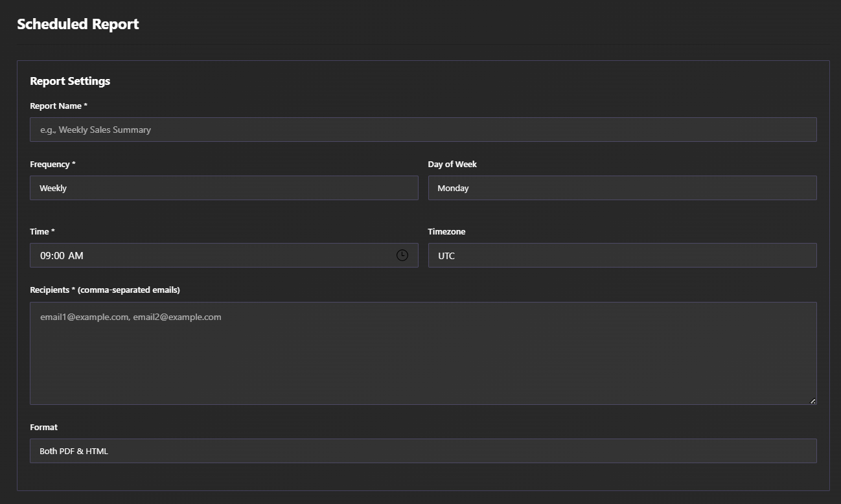Click the Day of Week field label
This screenshot has height=504, width=841.
(452, 164)
